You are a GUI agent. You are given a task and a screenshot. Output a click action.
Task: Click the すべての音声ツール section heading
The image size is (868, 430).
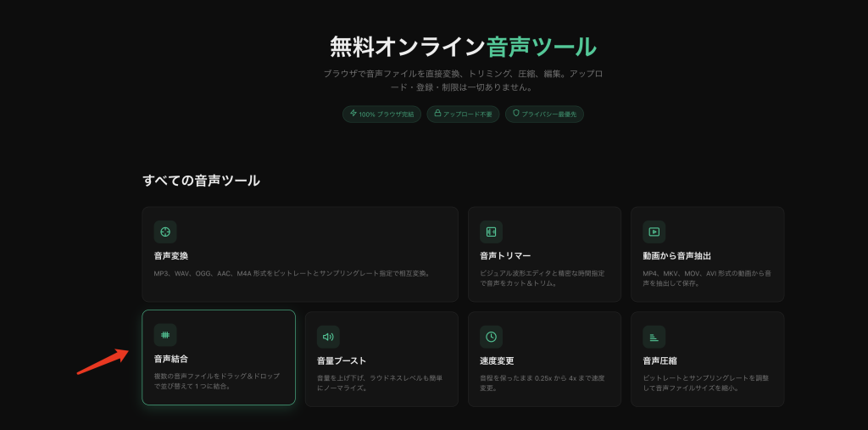pyautogui.click(x=201, y=181)
